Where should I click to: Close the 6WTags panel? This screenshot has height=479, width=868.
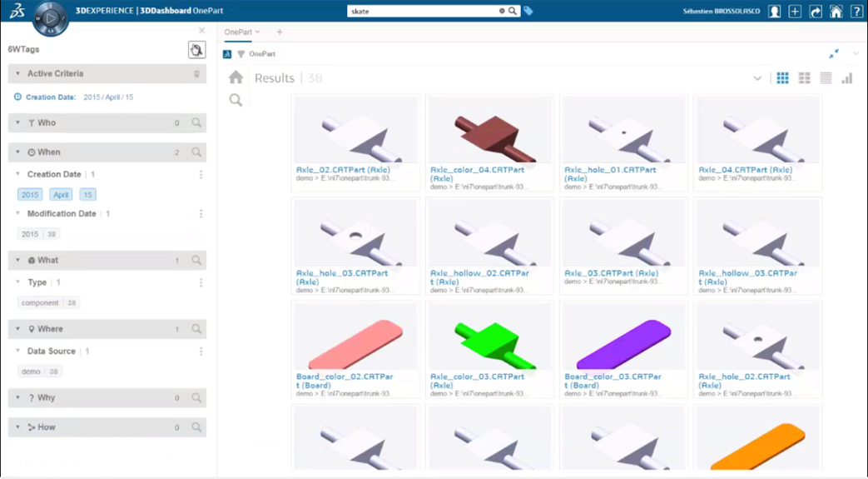tap(201, 31)
